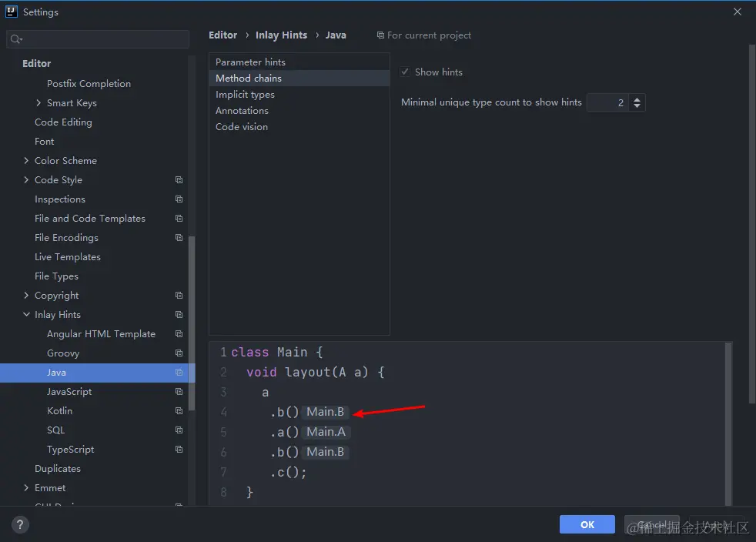The height and width of the screenshot is (542, 756).
Task: Click the Editor heading in the tree
Action: [x=37, y=64]
